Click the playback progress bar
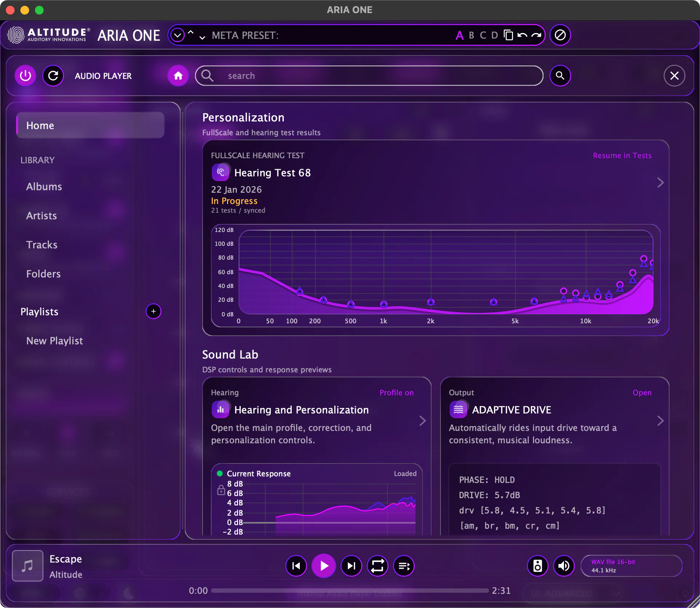Image resolution: width=700 pixels, height=608 pixels. 350,591
